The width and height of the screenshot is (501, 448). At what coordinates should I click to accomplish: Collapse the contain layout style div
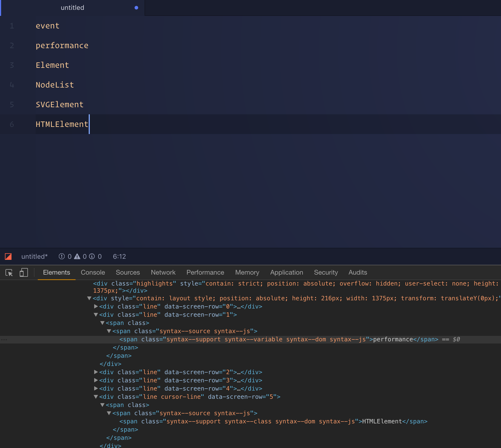coord(89,298)
